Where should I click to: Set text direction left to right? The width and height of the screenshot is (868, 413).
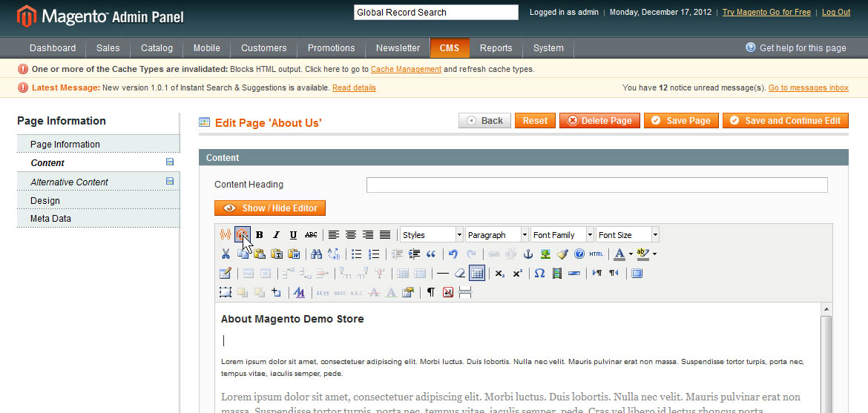click(596, 274)
